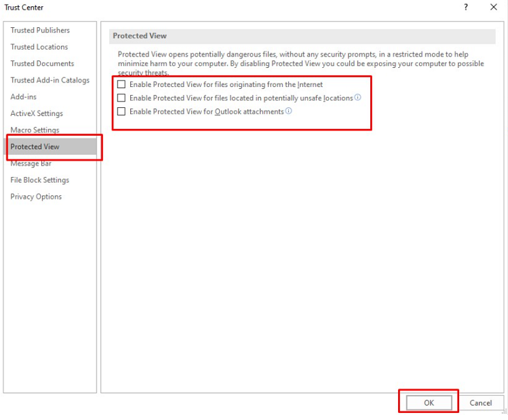Select Trusted Locations in sidebar
The width and height of the screenshot is (508, 420).
click(x=39, y=47)
